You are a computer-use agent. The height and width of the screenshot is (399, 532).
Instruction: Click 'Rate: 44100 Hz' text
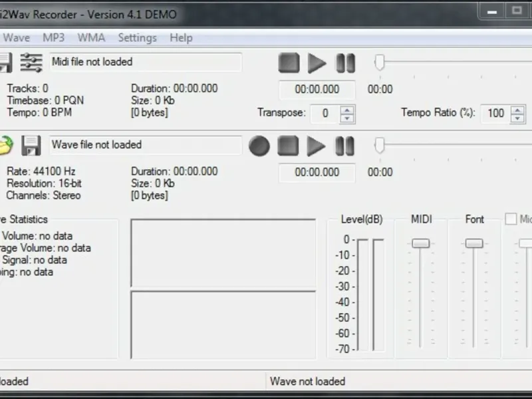coord(41,172)
